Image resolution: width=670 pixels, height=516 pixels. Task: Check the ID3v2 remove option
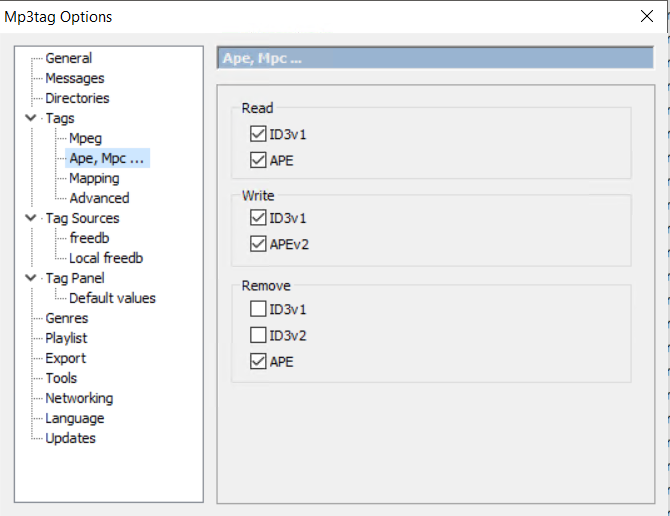point(260,334)
